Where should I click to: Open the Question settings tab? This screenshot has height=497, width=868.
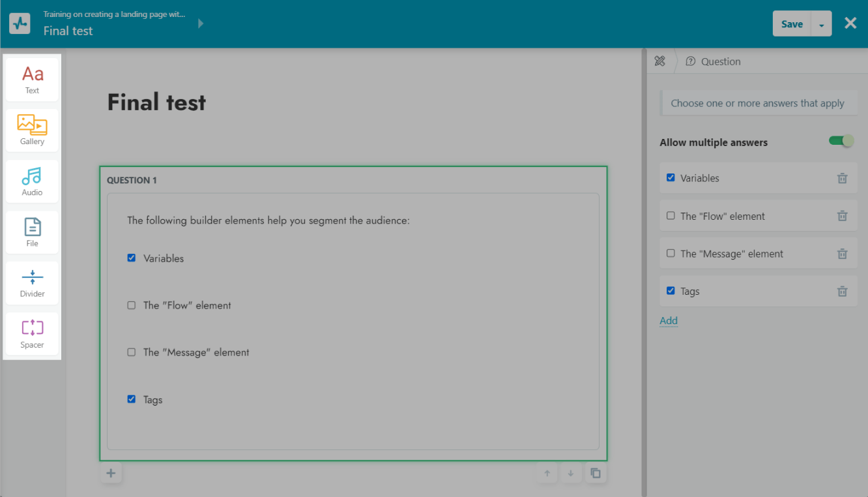pos(713,61)
